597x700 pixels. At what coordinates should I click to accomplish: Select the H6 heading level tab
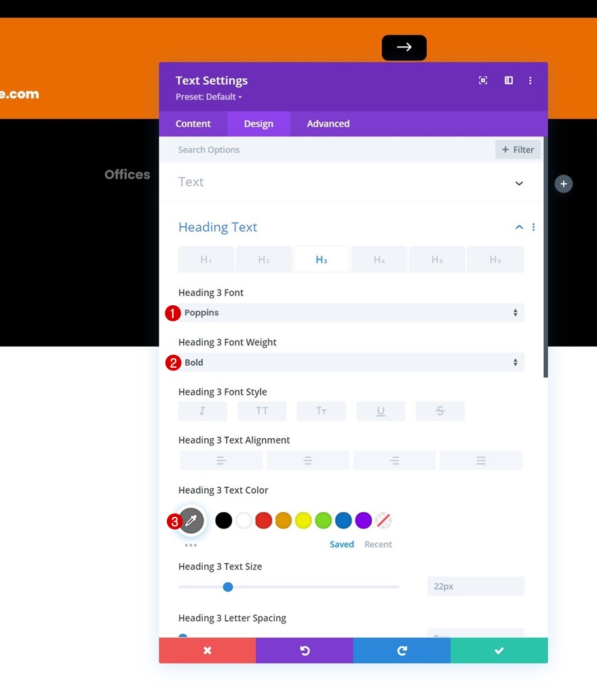[495, 259]
